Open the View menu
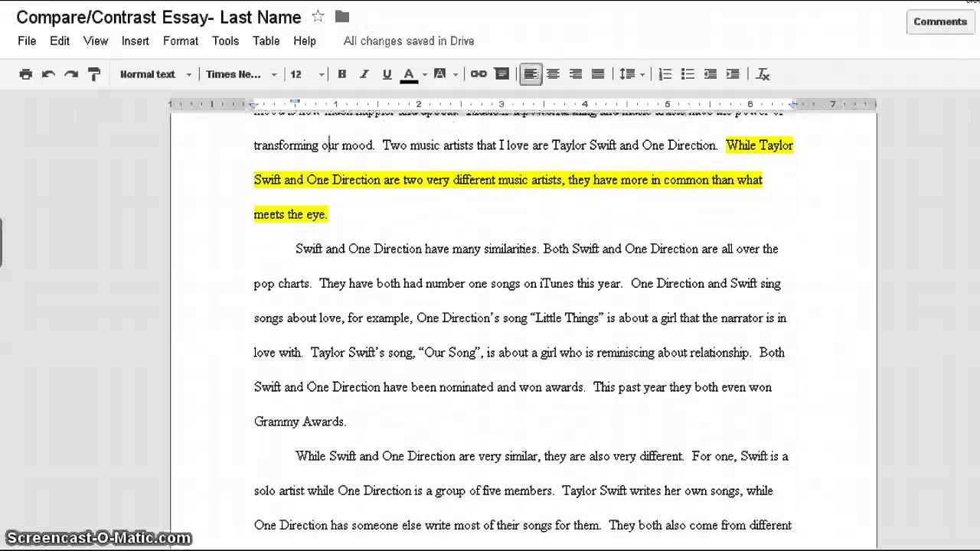 [x=96, y=41]
